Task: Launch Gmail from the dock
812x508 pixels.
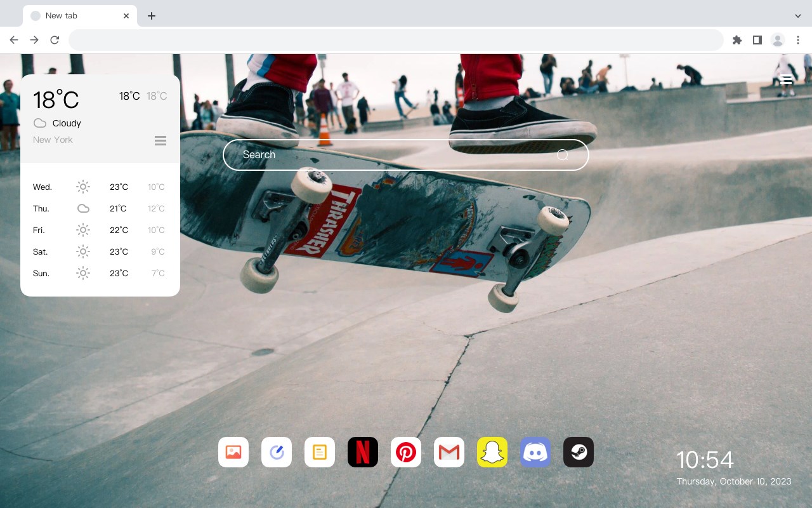Action: pos(449,452)
